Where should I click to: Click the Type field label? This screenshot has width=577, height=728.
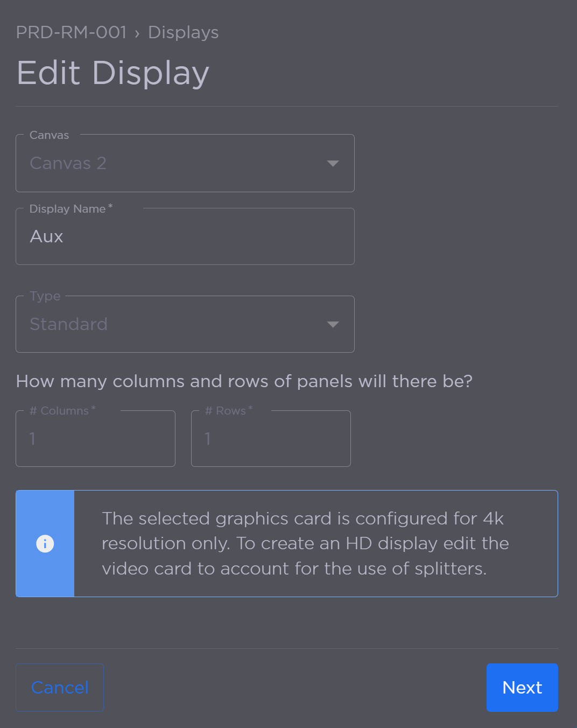pos(45,296)
